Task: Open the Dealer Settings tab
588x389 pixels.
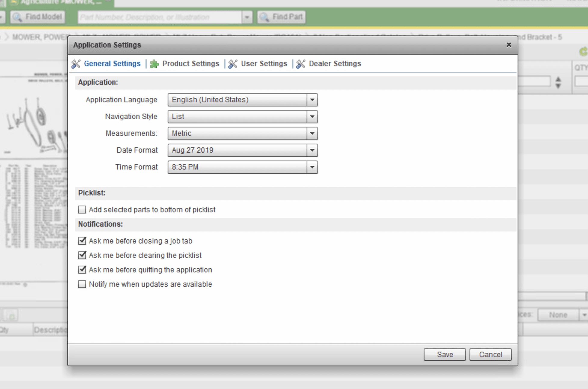Action: pyautogui.click(x=335, y=64)
